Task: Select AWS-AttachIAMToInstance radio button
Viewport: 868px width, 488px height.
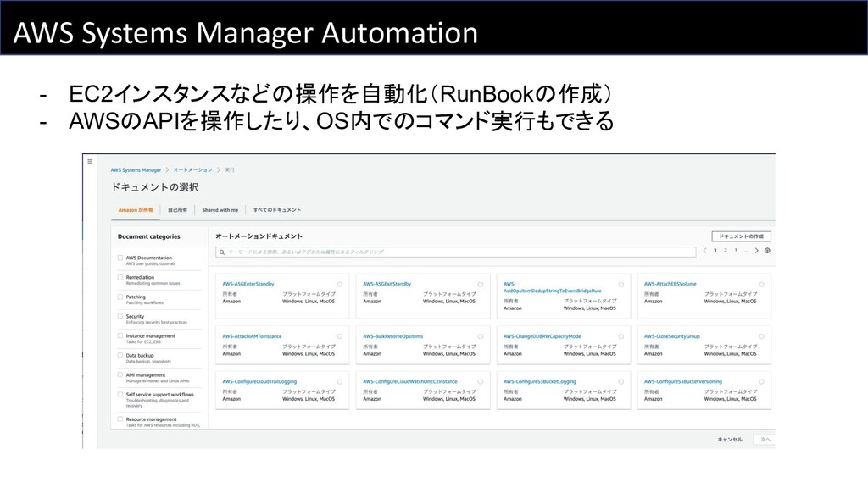Action: (340, 336)
